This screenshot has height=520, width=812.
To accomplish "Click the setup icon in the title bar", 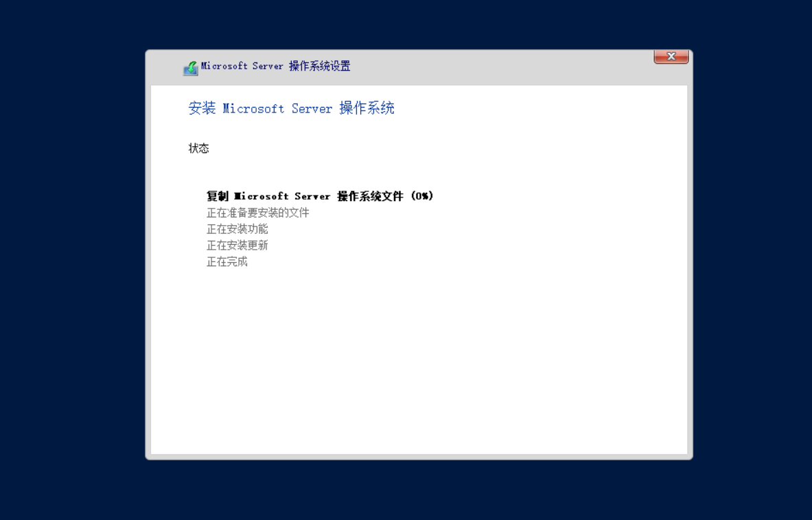I will [x=190, y=68].
